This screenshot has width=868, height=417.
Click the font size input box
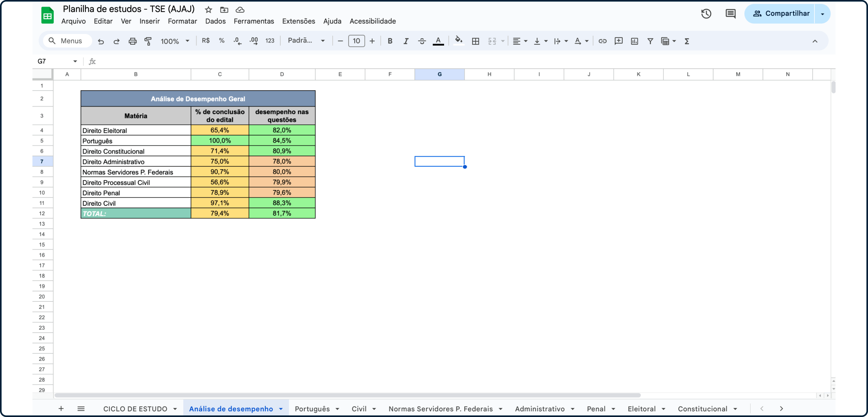356,41
